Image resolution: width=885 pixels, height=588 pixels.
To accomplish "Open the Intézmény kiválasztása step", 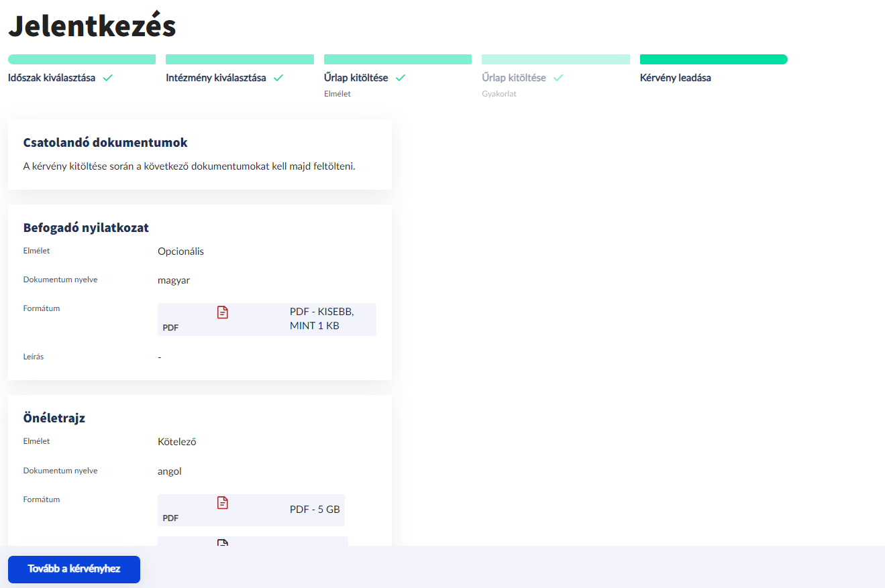I will click(x=216, y=78).
